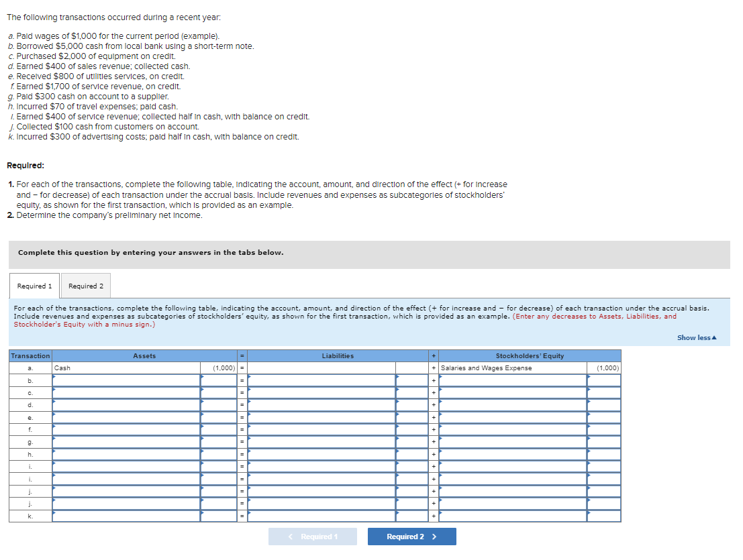Open liabilities account dropdown for transaction c
743x560 pixels.
[x=321, y=392]
